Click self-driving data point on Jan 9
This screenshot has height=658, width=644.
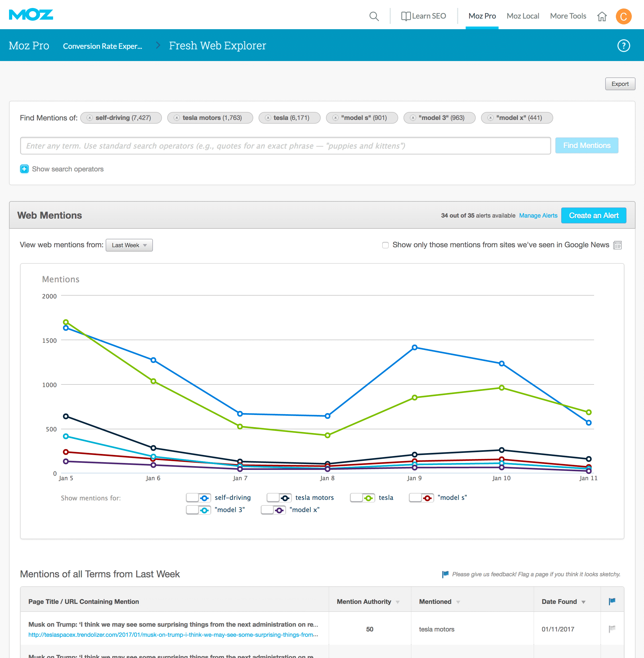tap(415, 348)
